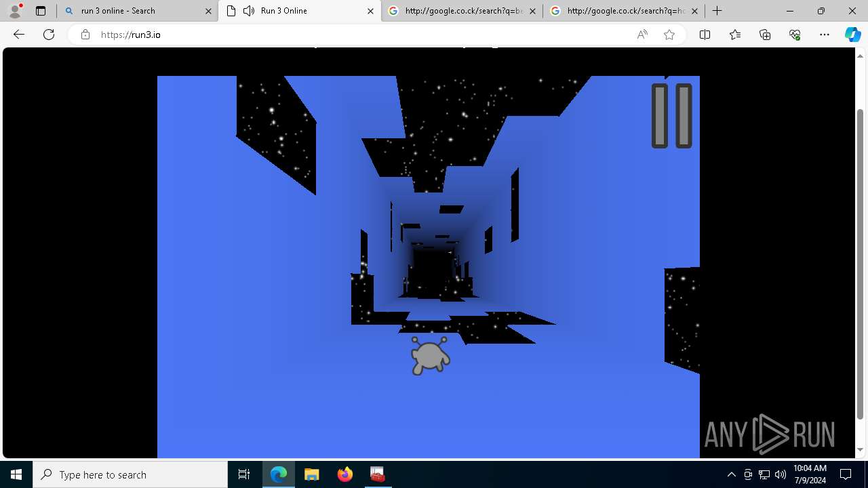Pause the Run 3 game
Image resolution: width=868 pixels, height=488 pixels.
tap(671, 116)
